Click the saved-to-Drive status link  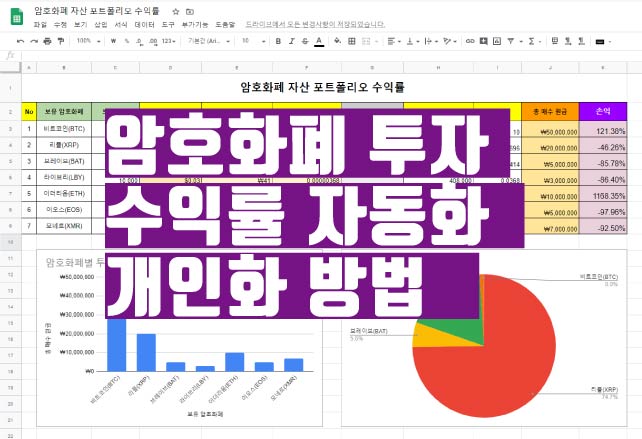click(x=315, y=25)
